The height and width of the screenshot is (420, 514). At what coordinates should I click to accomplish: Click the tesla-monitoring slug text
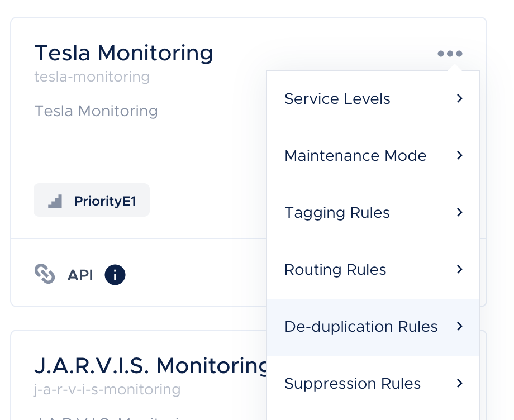coord(92,77)
